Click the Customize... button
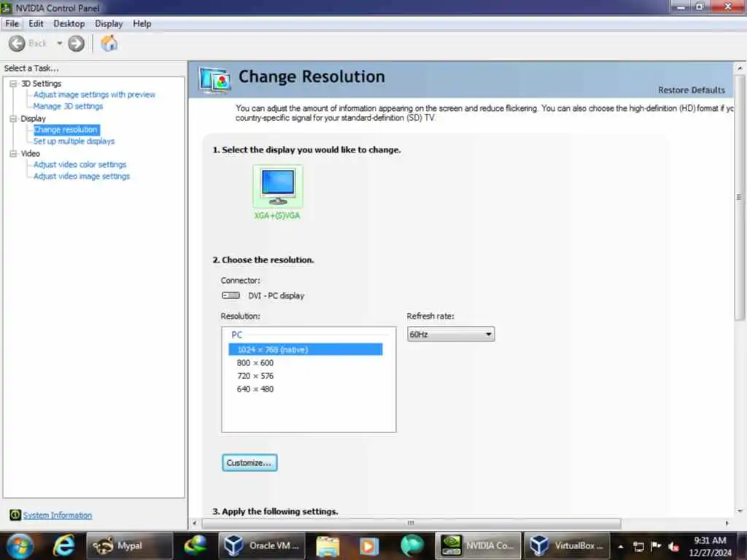The image size is (747, 560). tap(249, 462)
